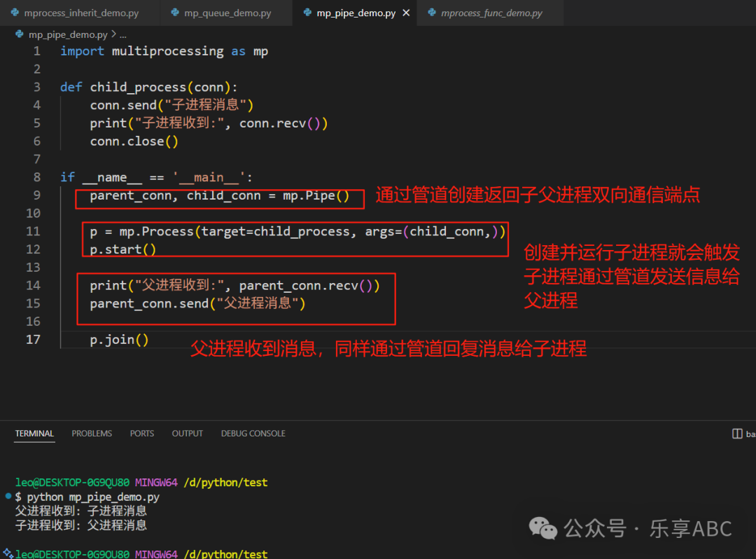756x559 pixels.
Task: Open the PORTS panel tab
Action: click(x=141, y=433)
